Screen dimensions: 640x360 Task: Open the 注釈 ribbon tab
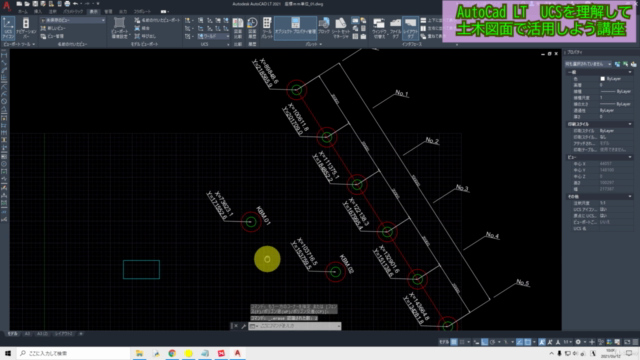(52, 11)
